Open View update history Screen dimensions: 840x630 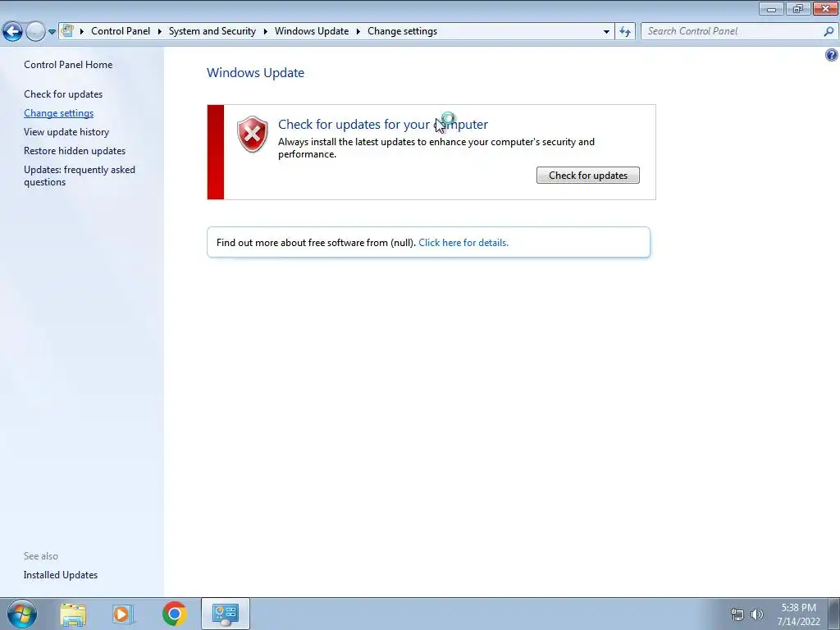tap(66, 132)
